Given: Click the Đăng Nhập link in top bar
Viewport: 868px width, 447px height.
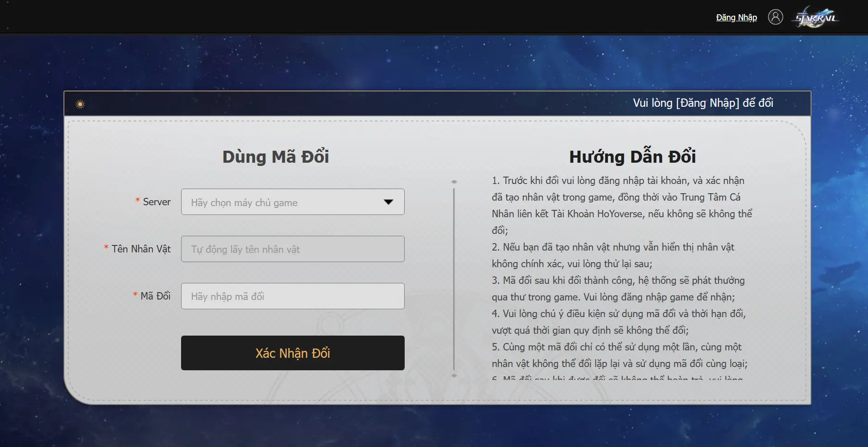Looking at the screenshot, I should 736,18.
